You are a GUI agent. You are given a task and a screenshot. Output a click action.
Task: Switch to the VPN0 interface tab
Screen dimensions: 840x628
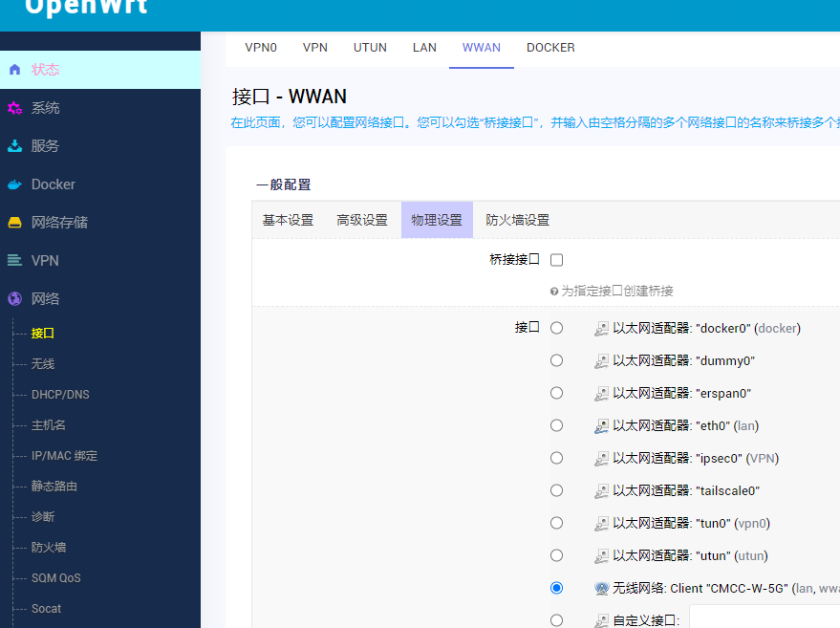[x=261, y=48]
